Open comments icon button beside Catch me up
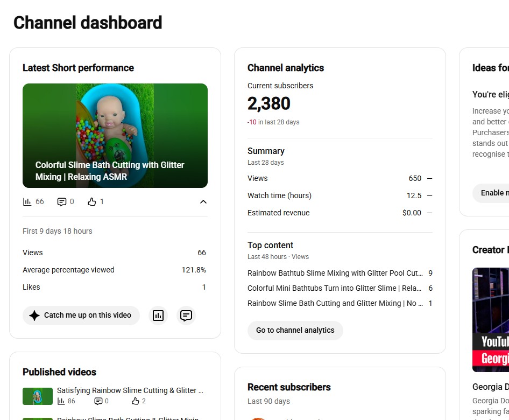Screen dimensions: 509x420 186,316
